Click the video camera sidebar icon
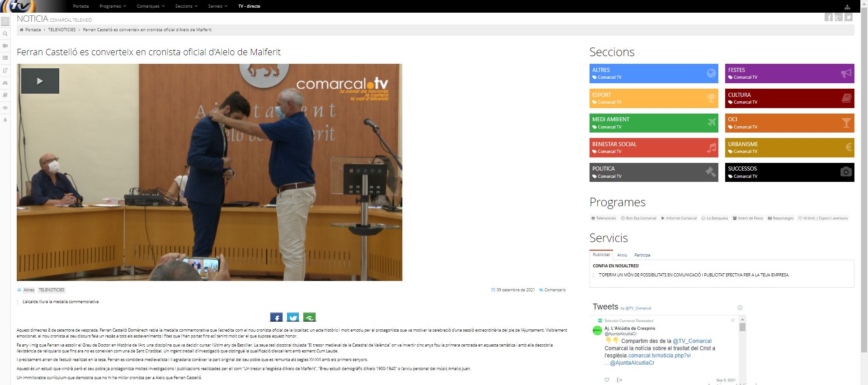This screenshot has height=385, width=868. tap(5, 46)
